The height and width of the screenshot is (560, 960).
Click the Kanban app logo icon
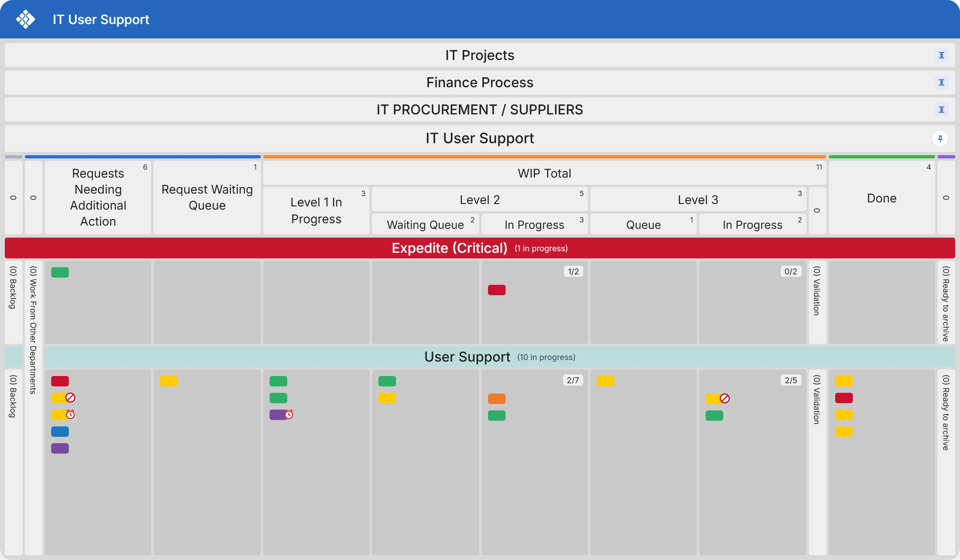tap(26, 19)
